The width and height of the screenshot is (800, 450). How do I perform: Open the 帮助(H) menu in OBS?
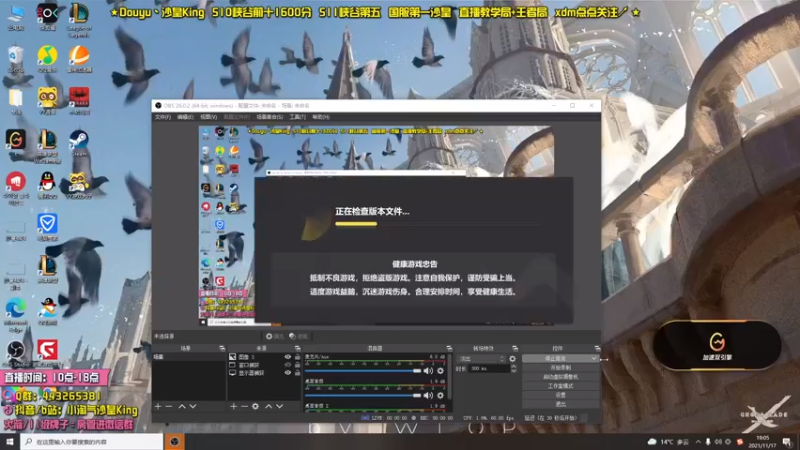click(320, 117)
